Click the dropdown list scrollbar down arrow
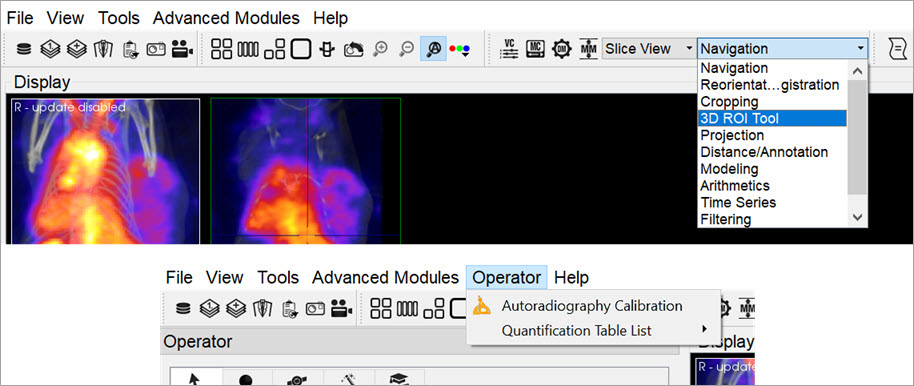This screenshot has width=914, height=386. click(857, 217)
